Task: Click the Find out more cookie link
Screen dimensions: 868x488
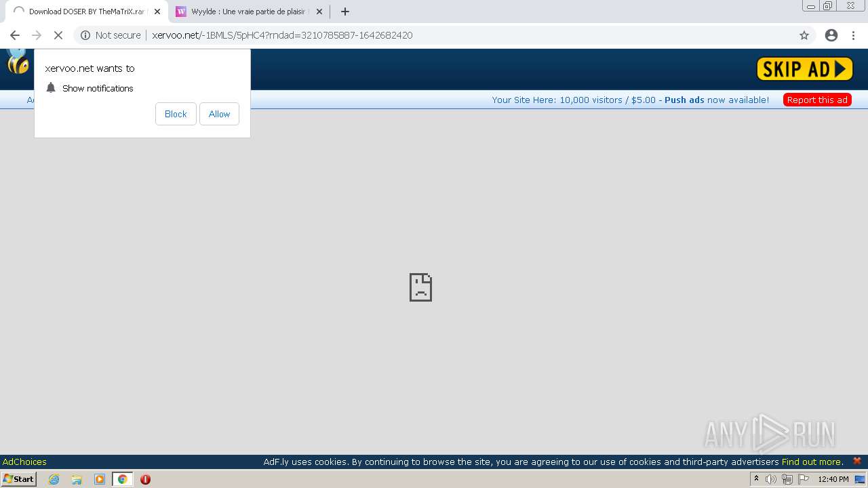Action: (812, 462)
